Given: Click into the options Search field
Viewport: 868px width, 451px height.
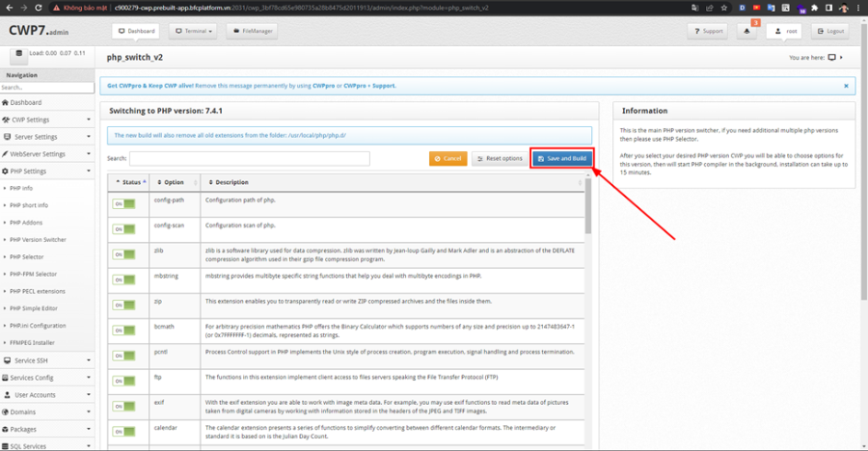Looking at the screenshot, I should (x=250, y=158).
